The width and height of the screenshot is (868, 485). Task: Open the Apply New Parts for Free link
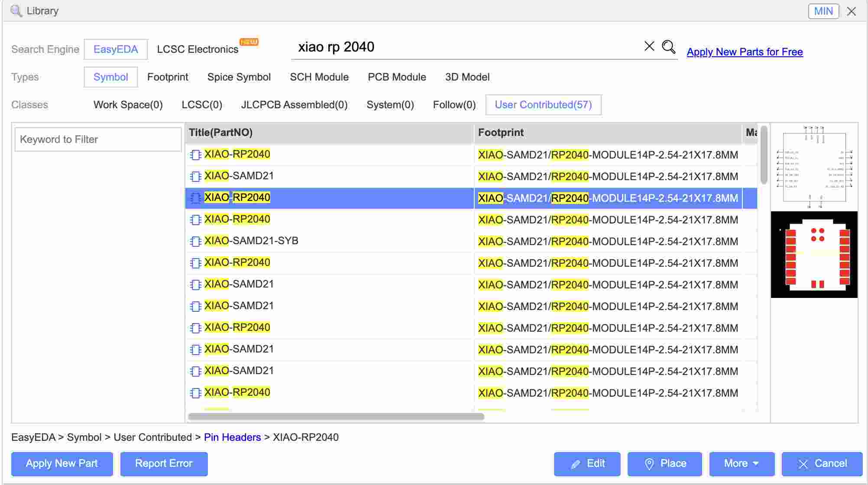(x=745, y=52)
